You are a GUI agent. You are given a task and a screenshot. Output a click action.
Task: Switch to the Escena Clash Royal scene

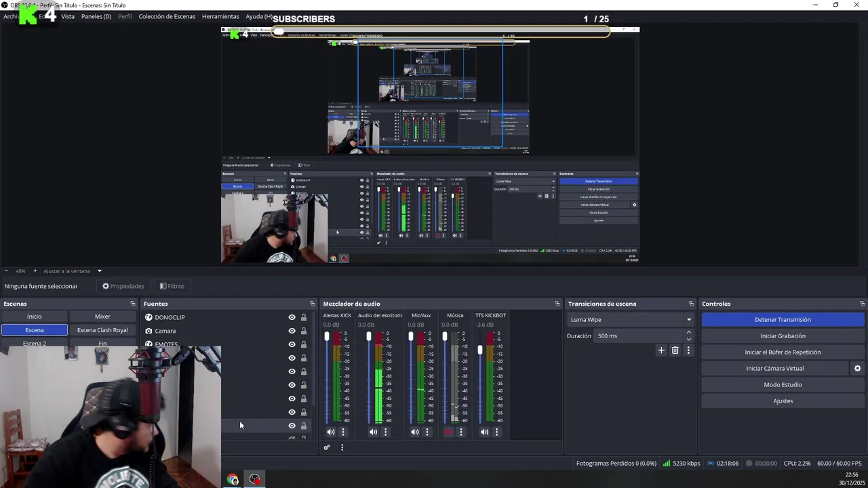[x=102, y=330]
